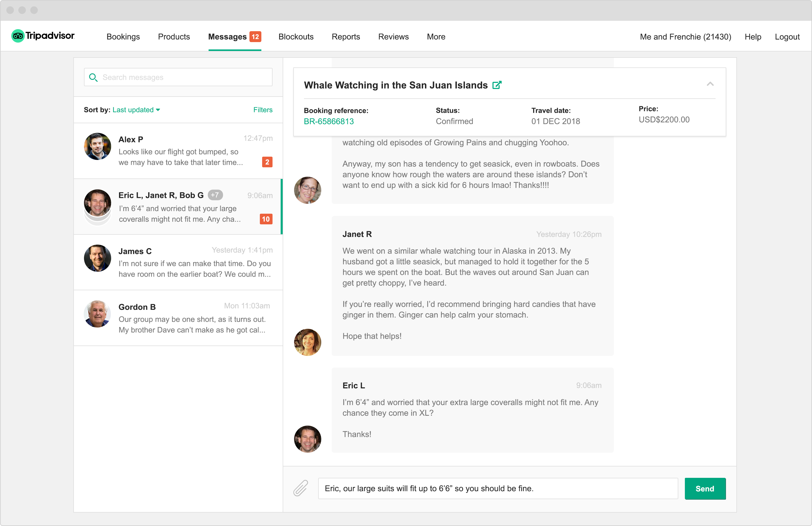812x526 pixels.
Task: Open booking reference BR-65866813 link
Action: 329,121
